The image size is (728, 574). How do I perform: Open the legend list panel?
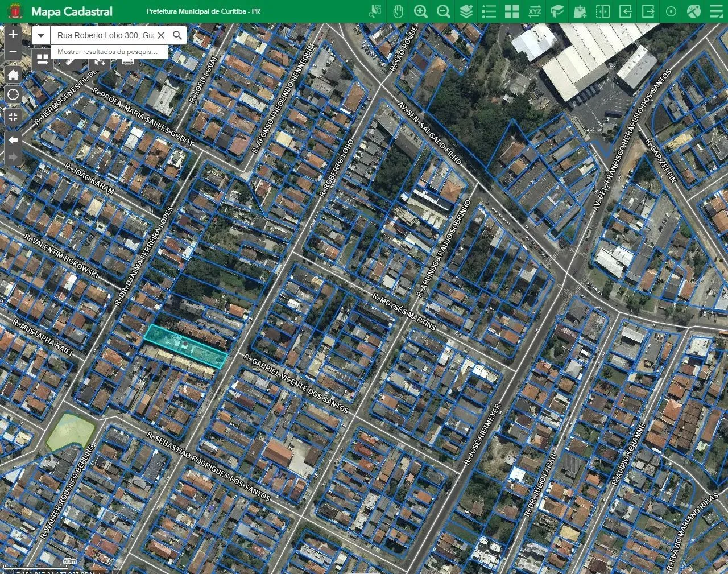point(489,11)
